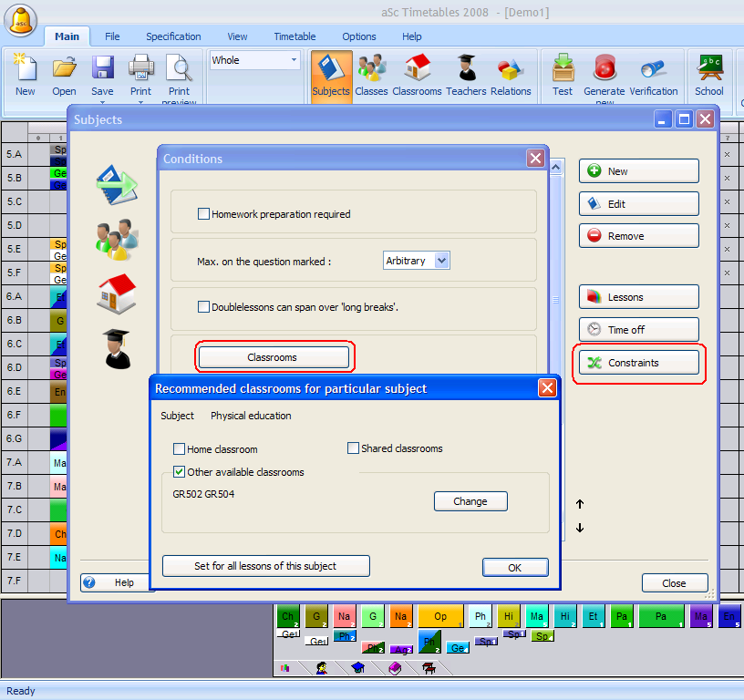Click the move down arrow

click(x=580, y=528)
